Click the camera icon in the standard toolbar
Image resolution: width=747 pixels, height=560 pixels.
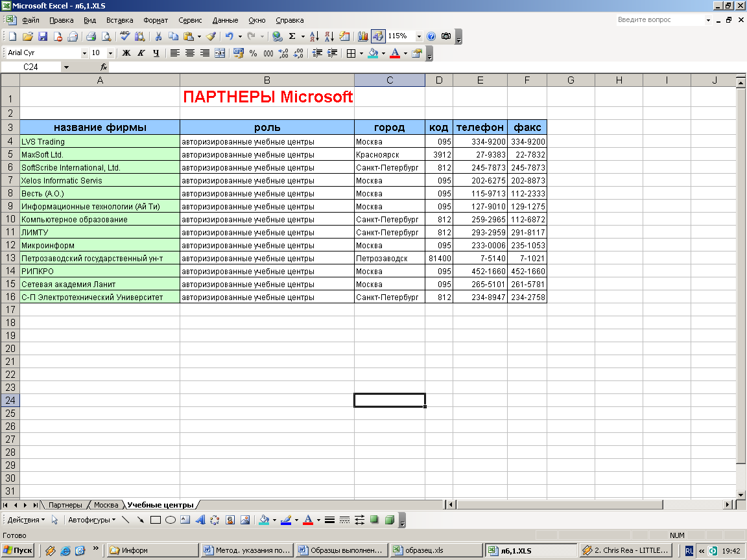[x=446, y=36]
